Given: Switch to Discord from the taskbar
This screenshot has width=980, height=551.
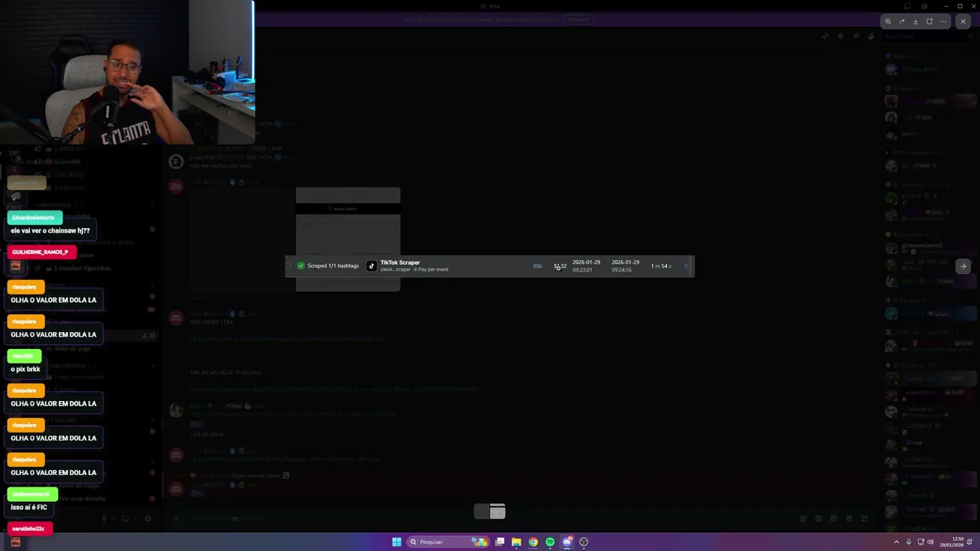Looking at the screenshot, I should click(567, 542).
